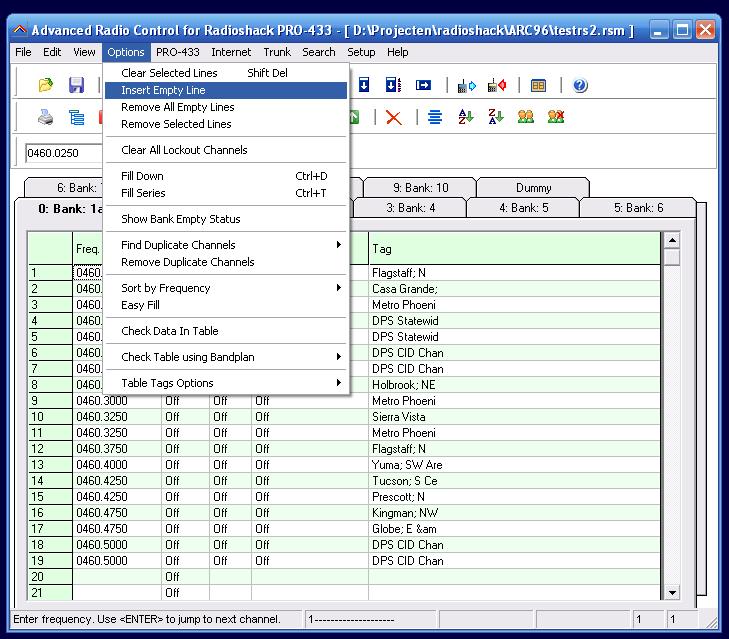Click the tree list icon beside the printer
The image size is (729, 639).
pyautogui.click(x=76, y=117)
